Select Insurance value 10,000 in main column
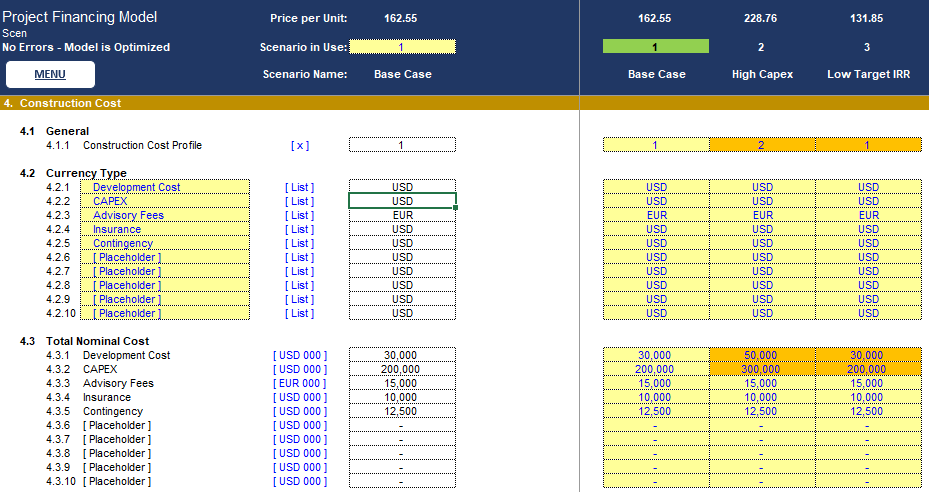This screenshot has height=492, width=929. 402,397
